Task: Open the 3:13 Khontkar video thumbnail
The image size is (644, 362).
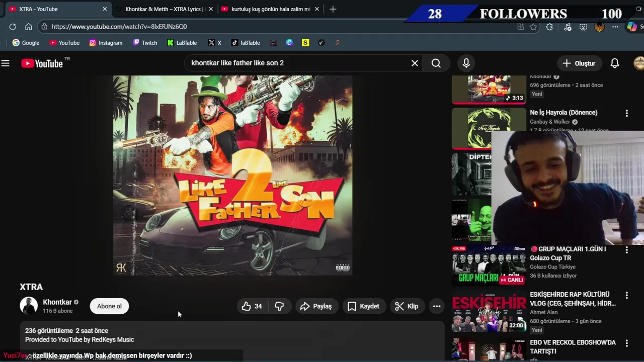Action: point(489,89)
